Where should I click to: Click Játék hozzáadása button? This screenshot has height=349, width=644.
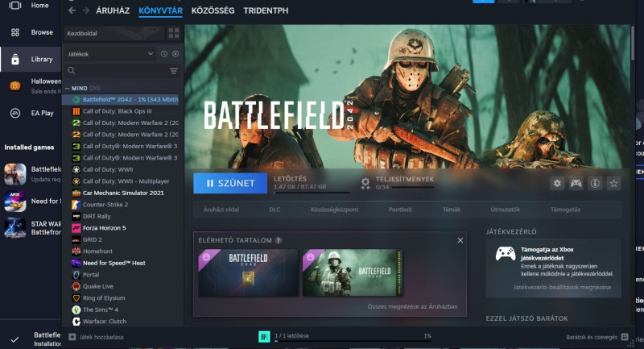tap(96, 337)
